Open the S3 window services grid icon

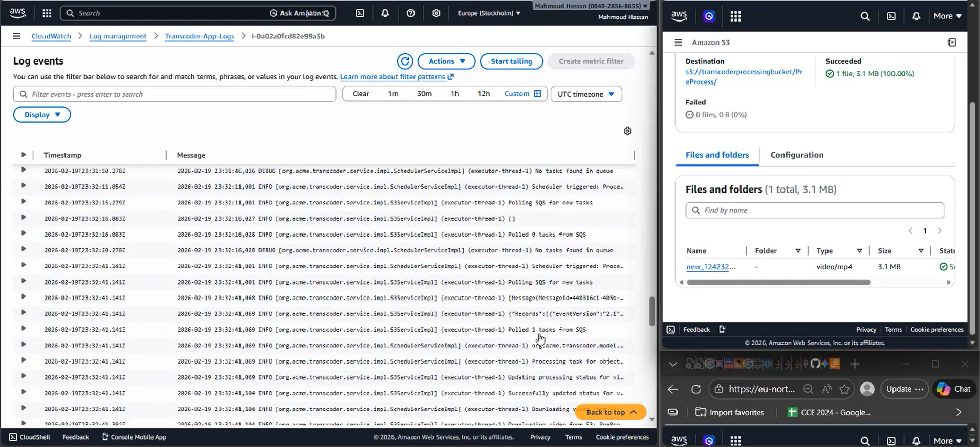click(x=735, y=16)
